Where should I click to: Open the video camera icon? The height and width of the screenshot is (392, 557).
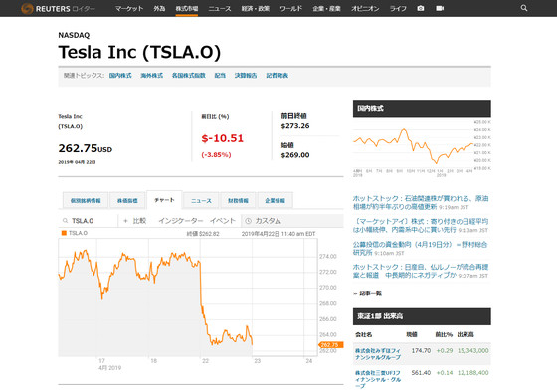point(440,8)
